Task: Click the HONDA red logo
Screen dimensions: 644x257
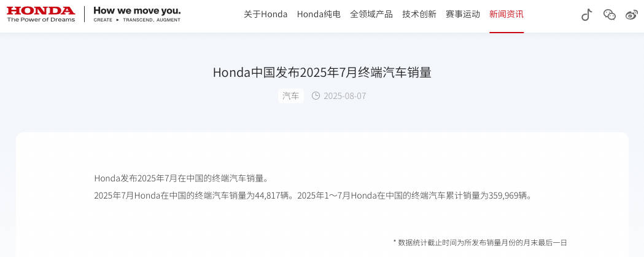Action: [41, 10]
